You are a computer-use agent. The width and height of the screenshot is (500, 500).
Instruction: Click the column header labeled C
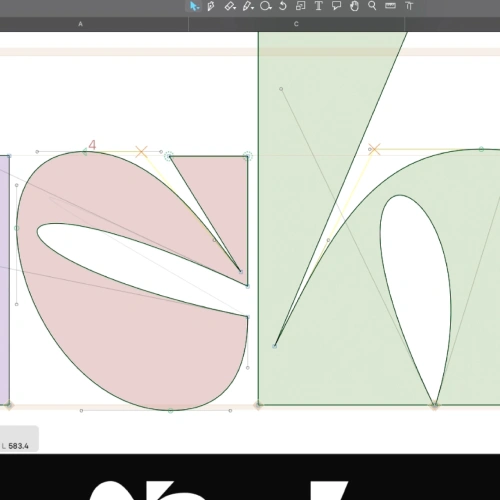pos(296,24)
